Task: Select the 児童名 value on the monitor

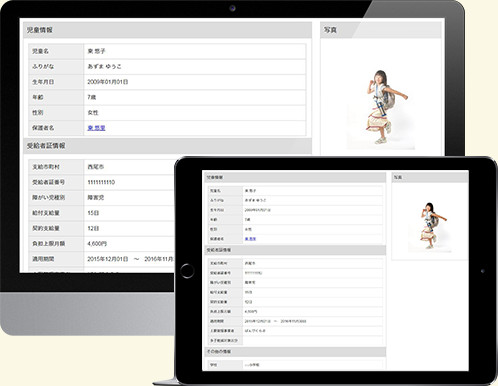Action: tap(96, 51)
